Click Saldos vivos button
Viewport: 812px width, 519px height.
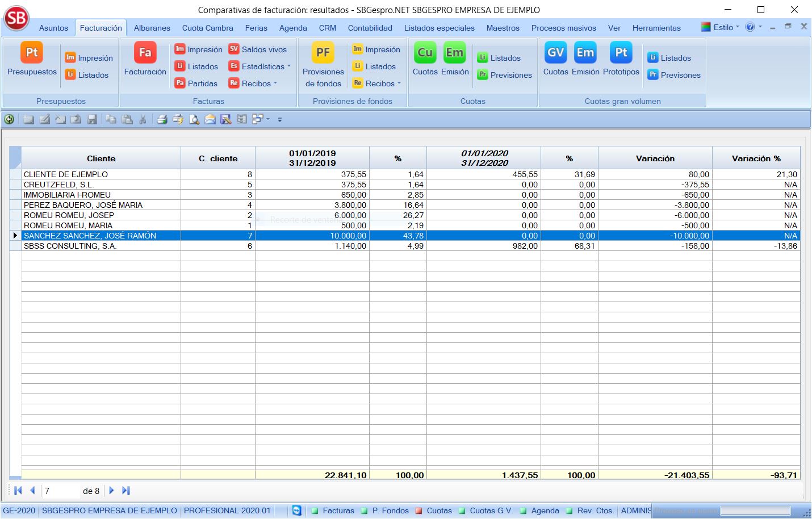[258, 49]
